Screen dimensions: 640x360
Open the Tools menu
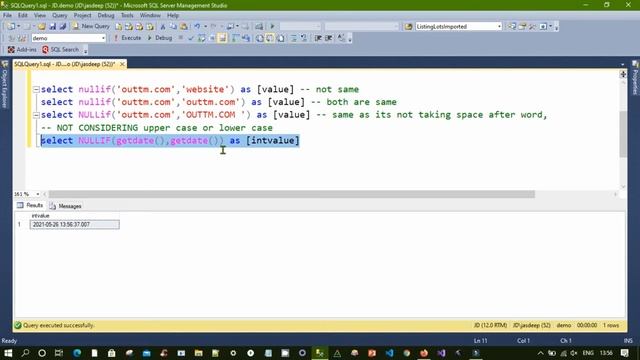pyautogui.click(x=127, y=16)
